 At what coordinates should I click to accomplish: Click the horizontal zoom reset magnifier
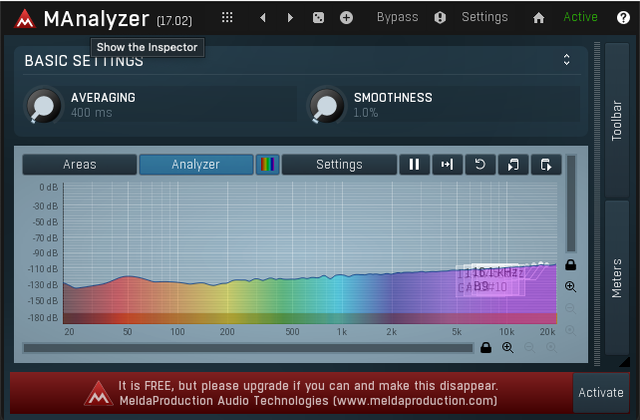[x=551, y=348]
